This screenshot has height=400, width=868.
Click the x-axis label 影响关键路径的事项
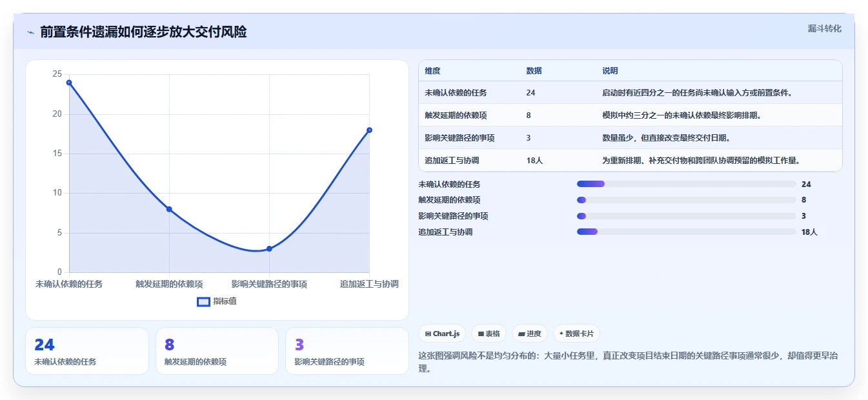coord(269,284)
